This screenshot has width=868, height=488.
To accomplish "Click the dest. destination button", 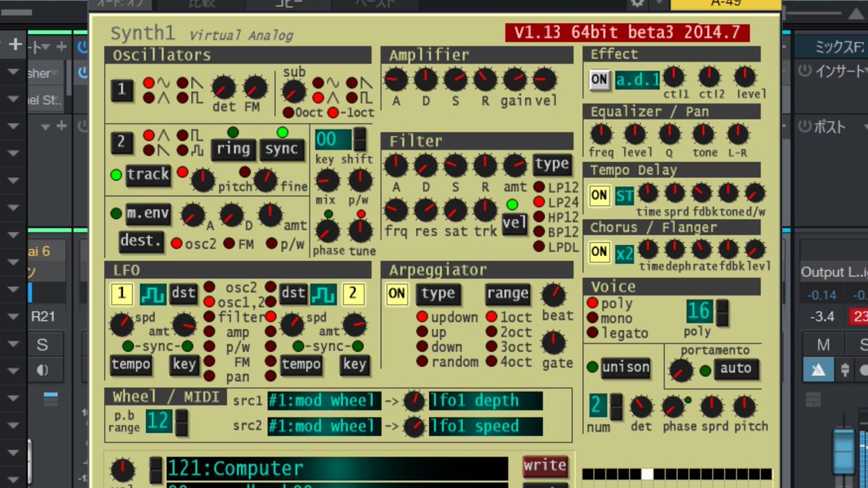I will (x=141, y=241).
